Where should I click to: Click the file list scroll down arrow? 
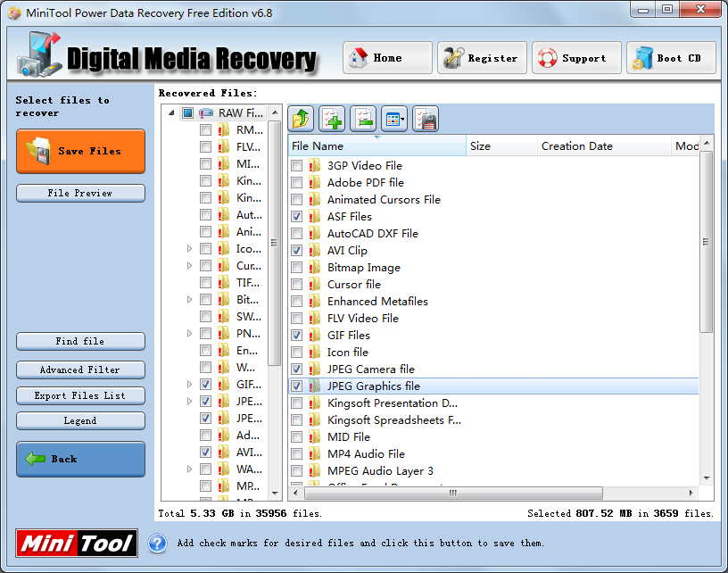click(x=707, y=478)
